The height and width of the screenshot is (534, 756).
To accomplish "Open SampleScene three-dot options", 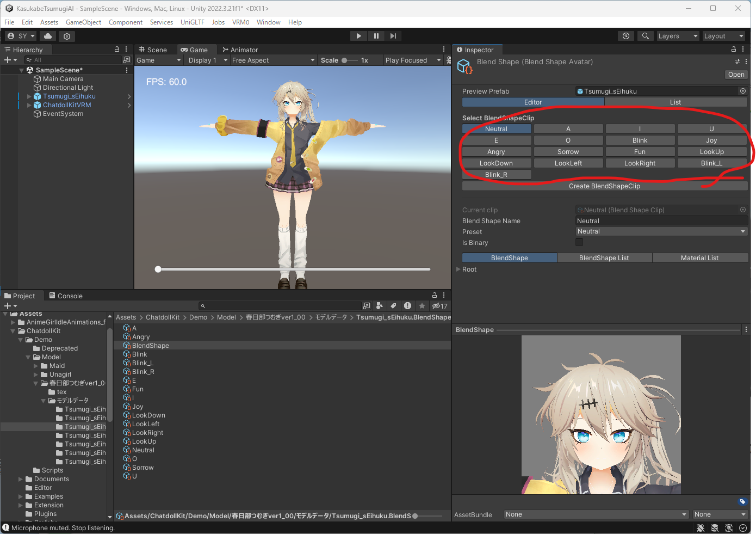I will 127,70.
